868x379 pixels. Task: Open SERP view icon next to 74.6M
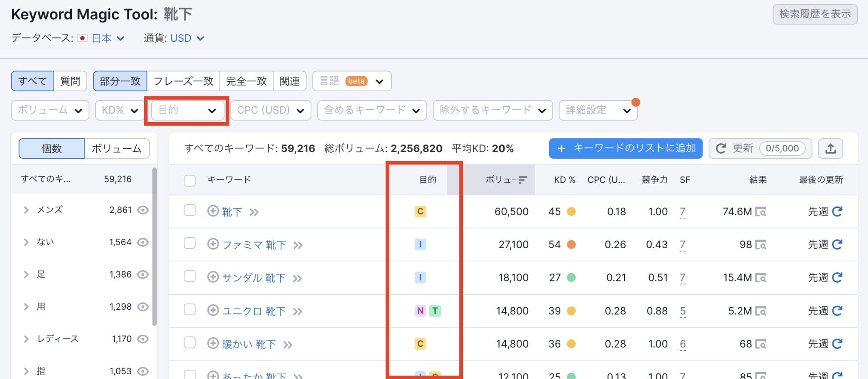coord(761,212)
